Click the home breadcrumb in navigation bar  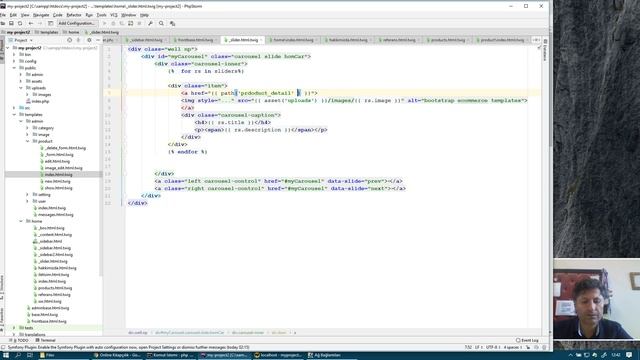(x=71, y=32)
